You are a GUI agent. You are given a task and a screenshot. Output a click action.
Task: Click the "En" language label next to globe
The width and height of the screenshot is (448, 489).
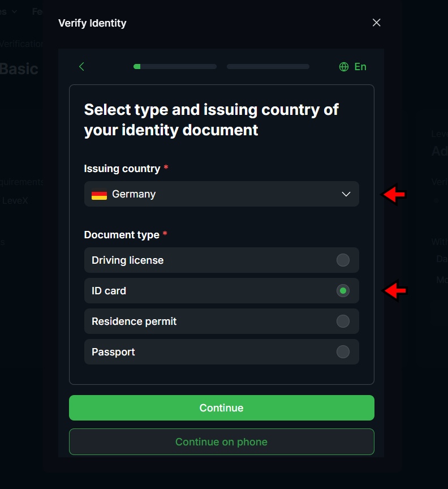[359, 66]
